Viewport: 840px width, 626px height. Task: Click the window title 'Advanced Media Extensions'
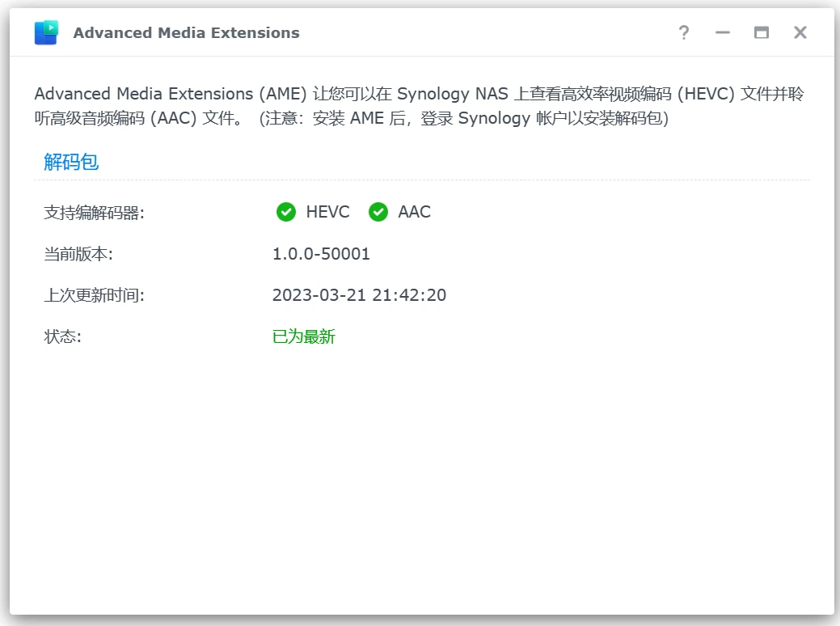187,32
